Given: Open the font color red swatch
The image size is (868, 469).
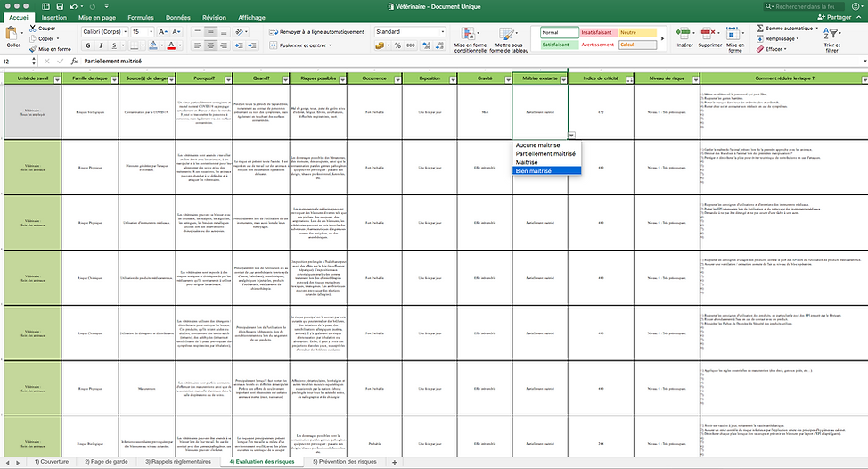Looking at the screenshot, I should pos(171,45).
